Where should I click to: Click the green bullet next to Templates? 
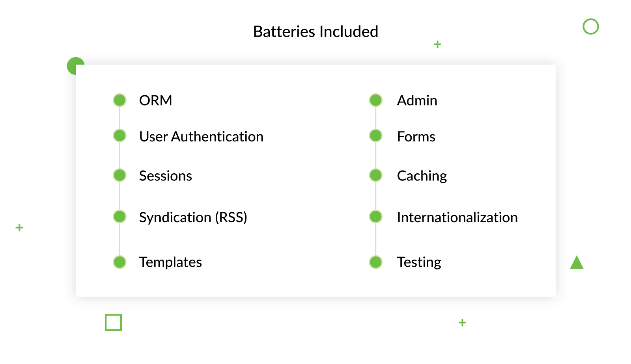119,262
